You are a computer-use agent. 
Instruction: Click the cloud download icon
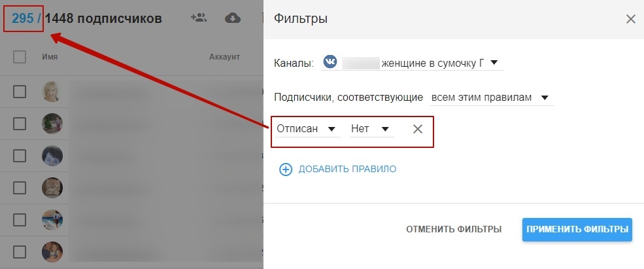(232, 18)
